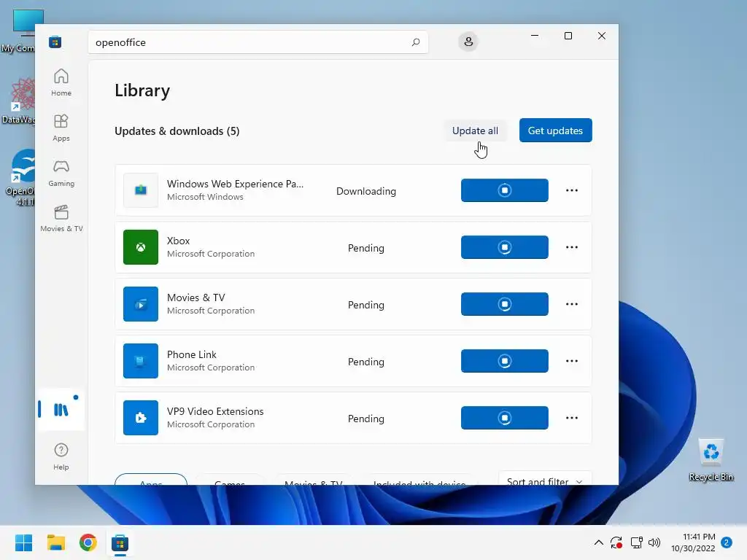Viewport: 747px width, 560px height.
Task: Click the Updates & downloads (5) heading
Action: pyautogui.click(x=177, y=131)
